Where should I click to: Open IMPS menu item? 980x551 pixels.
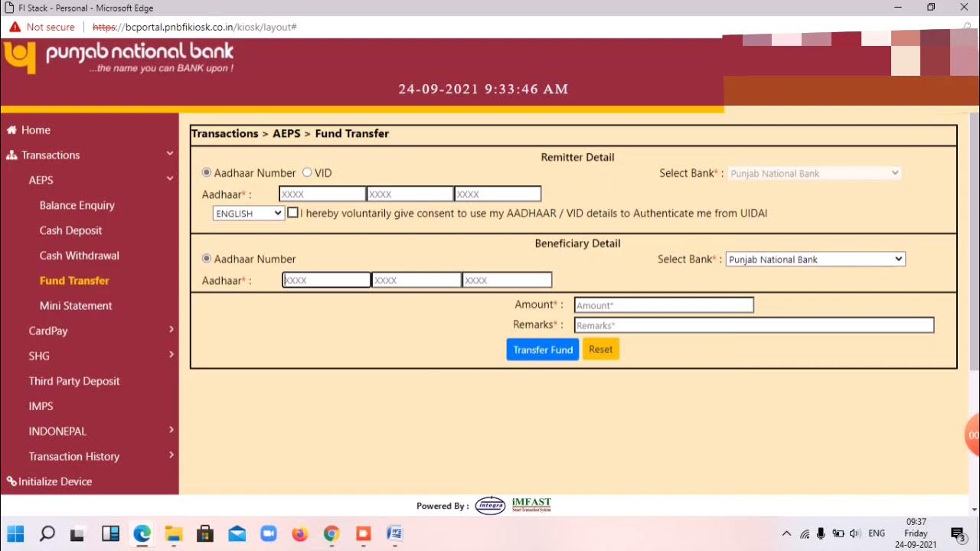pos(41,406)
